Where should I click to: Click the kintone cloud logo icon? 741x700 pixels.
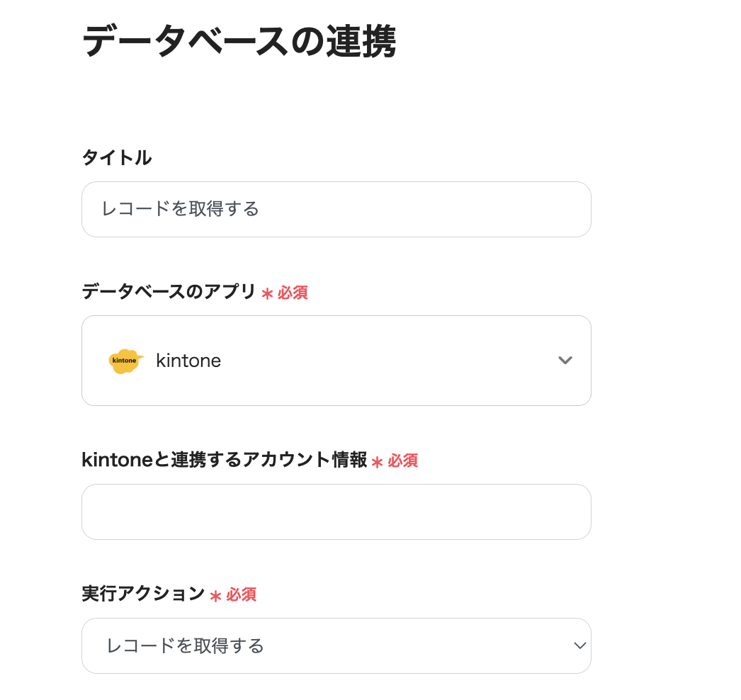pyautogui.click(x=126, y=361)
